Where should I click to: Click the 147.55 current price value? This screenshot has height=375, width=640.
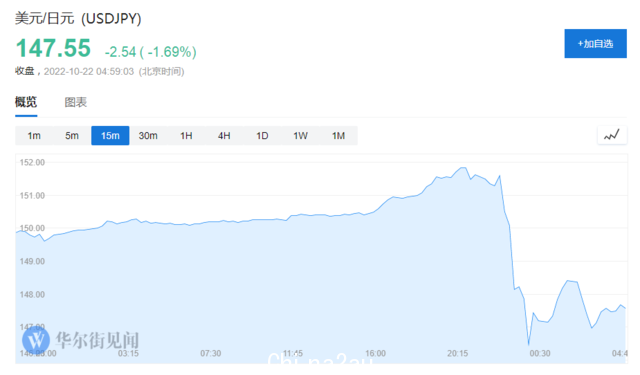(53, 48)
